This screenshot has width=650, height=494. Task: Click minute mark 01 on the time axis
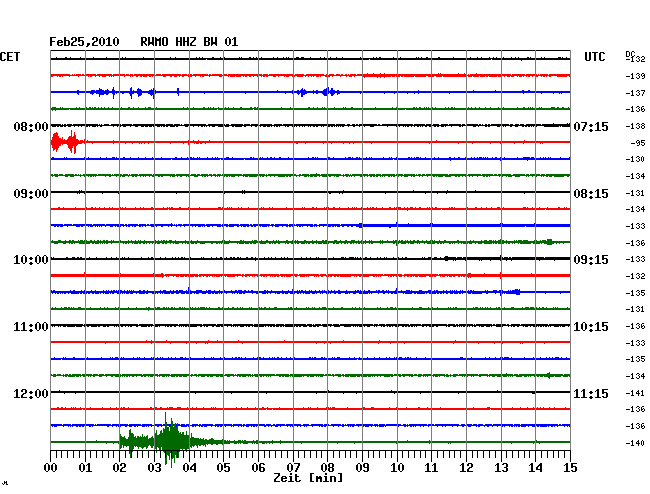click(85, 468)
